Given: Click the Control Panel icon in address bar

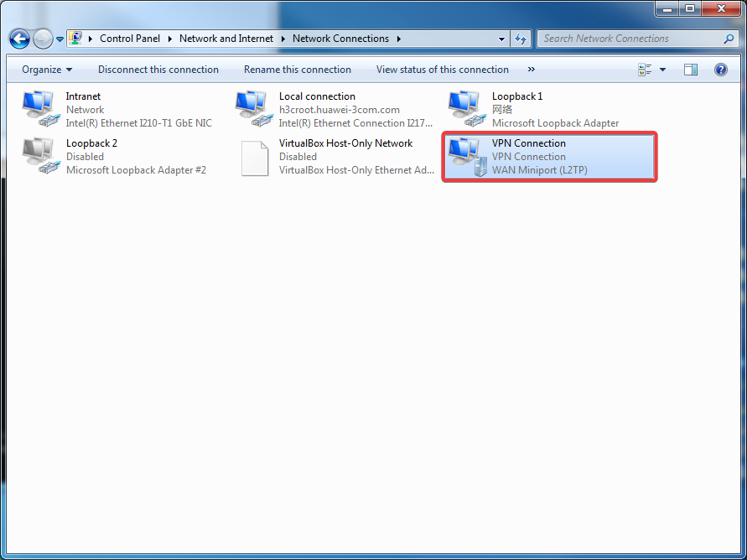Looking at the screenshot, I should (x=75, y=39).
